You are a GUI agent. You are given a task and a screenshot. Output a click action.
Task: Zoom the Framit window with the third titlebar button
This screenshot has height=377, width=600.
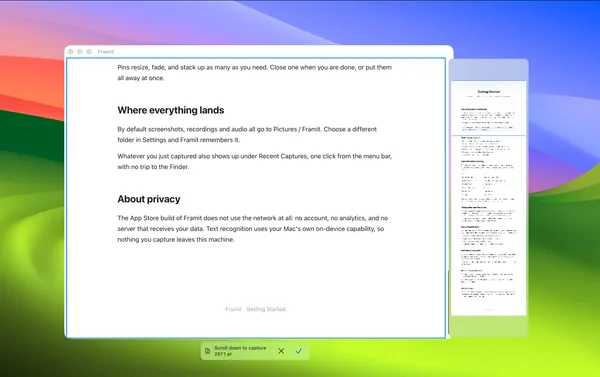click(x=89, y=52)
